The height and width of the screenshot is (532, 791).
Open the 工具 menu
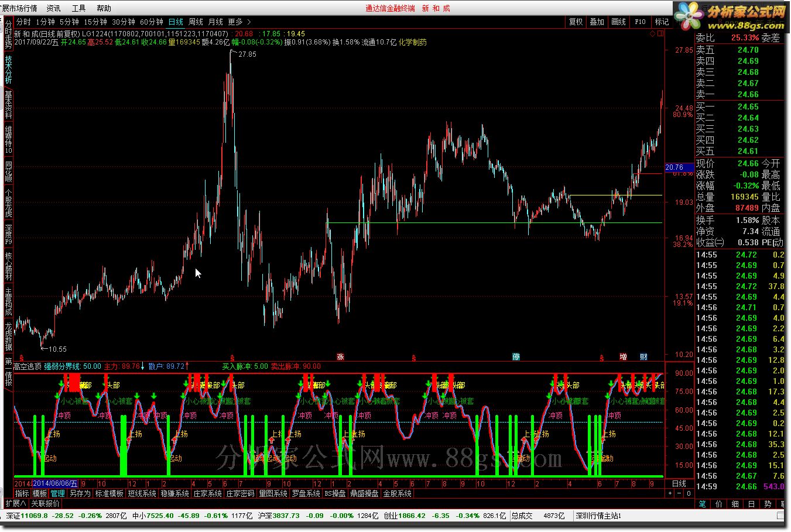pos(78,8)
